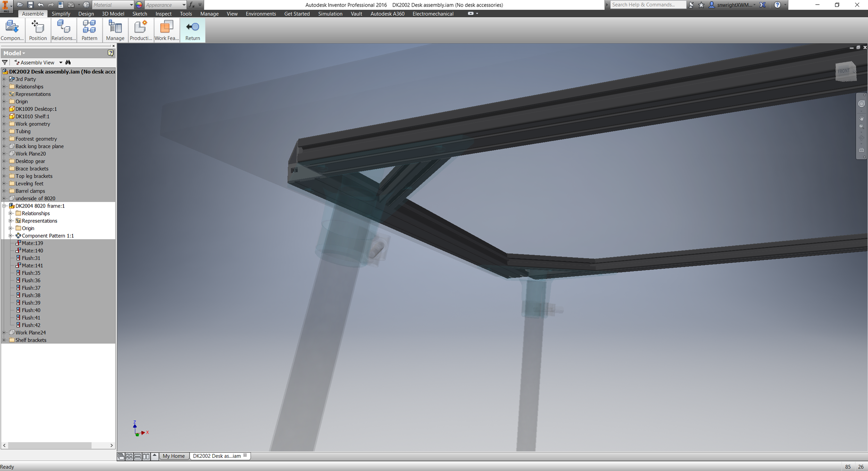Open the fx Parameters icon
Viewport: 868px width, 471px height.
tap(191, 5)
